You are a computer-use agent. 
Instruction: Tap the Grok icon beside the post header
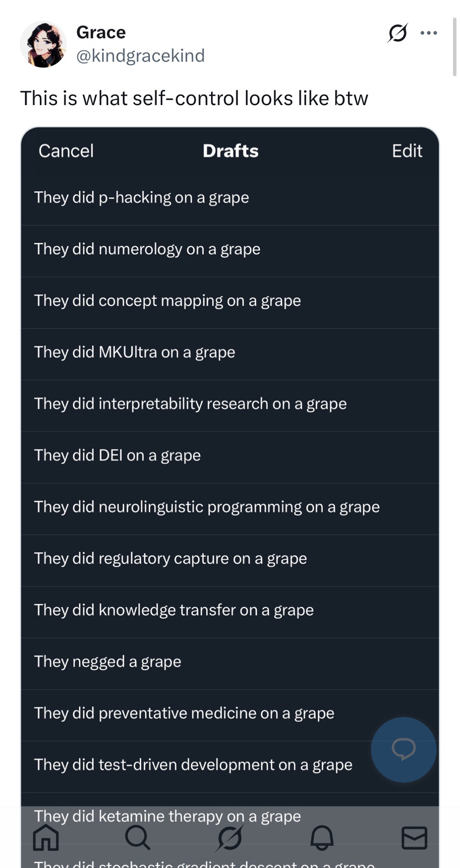point(398,33)
